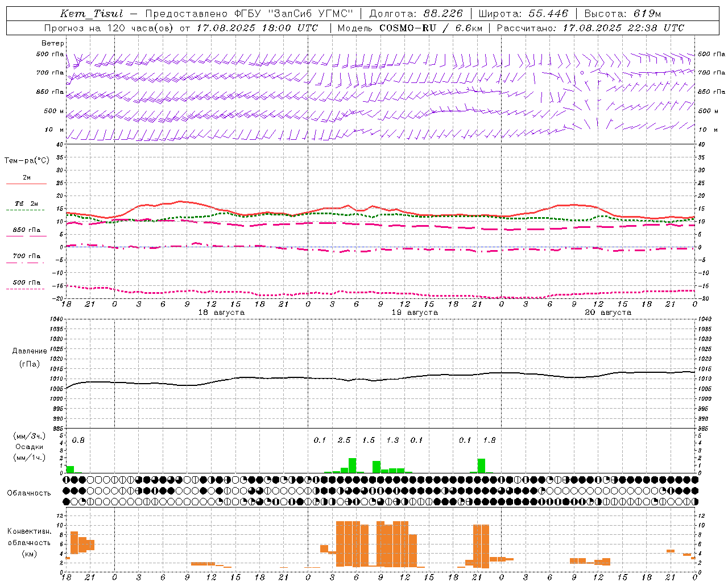Viewport: 728px width, 582px height.
Task: Click the "(мм/3ч.)" unit label
Action: pos(29,436)
